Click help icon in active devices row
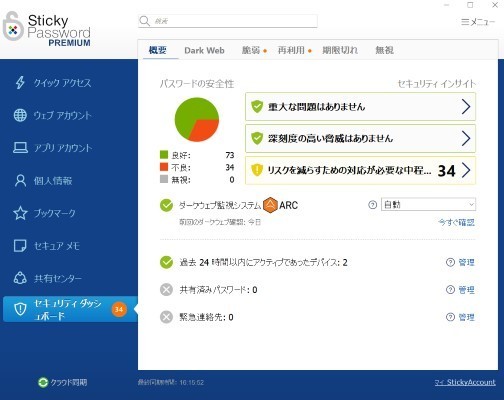 [450, 262]
